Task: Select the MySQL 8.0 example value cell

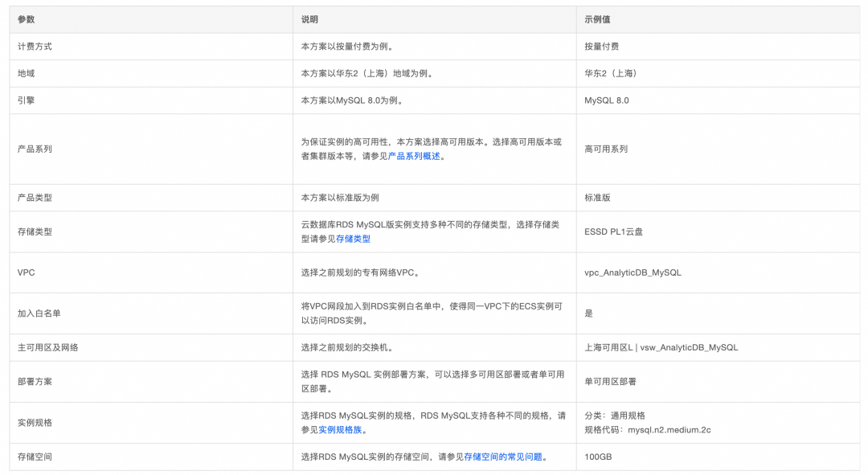Action: 718,100
